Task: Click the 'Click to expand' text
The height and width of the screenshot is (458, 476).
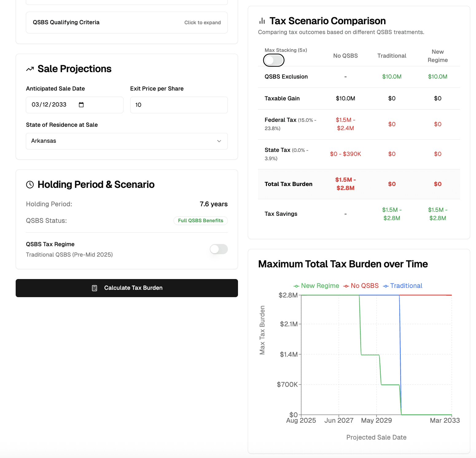Action: pos(202,23)
